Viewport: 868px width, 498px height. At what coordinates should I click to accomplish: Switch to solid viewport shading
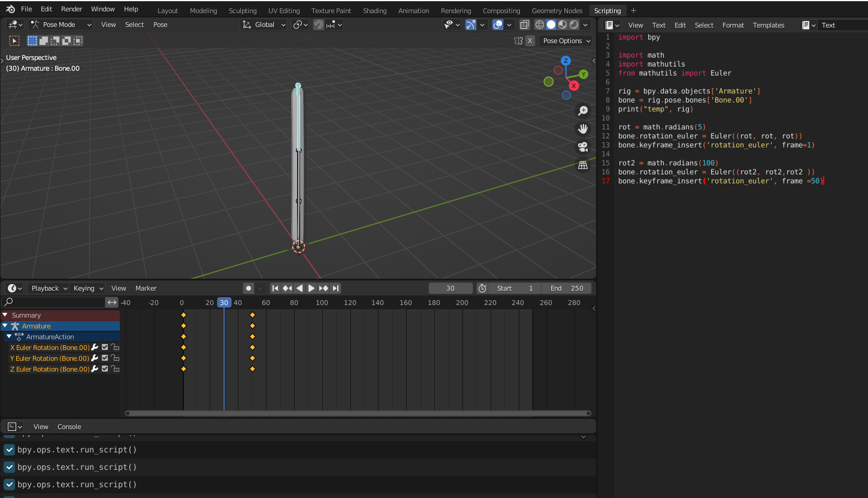point(551,25)
